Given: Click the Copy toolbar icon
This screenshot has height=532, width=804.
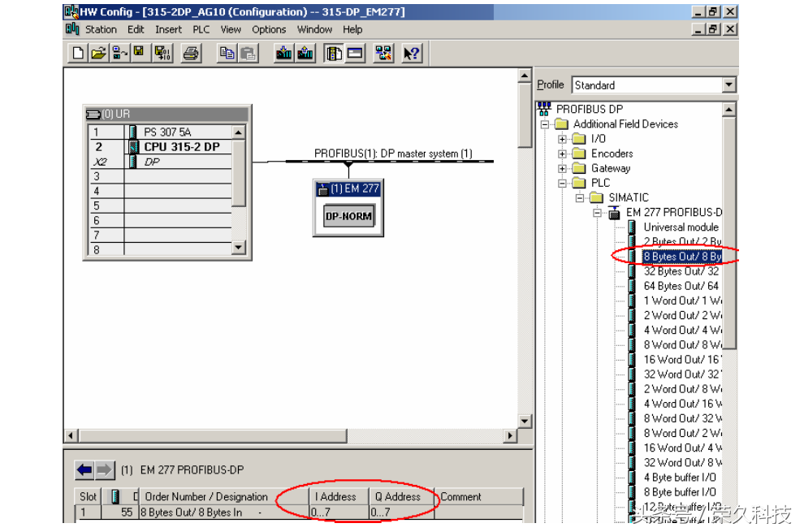Looking at the screenshot, I should tap(227, 54).
